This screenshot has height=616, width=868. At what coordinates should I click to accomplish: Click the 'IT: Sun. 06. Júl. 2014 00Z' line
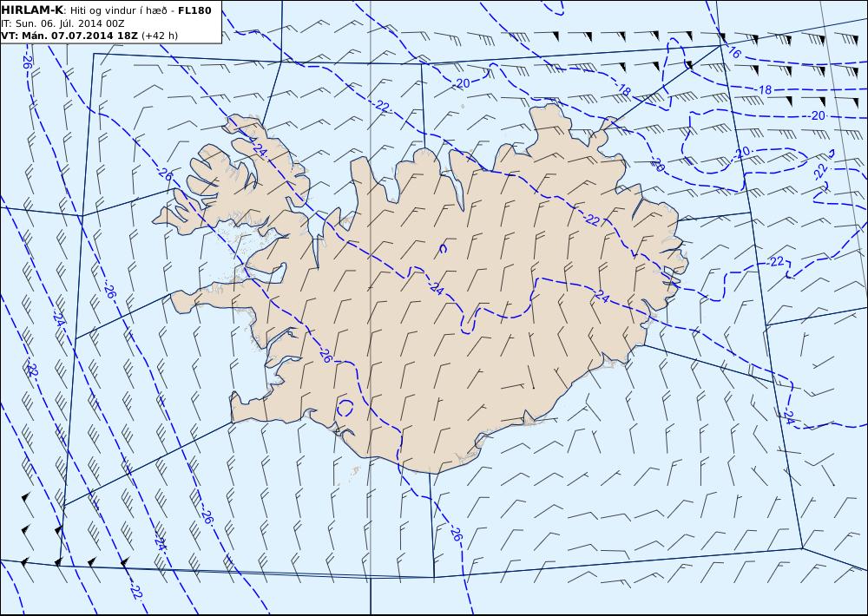[62, 23]
